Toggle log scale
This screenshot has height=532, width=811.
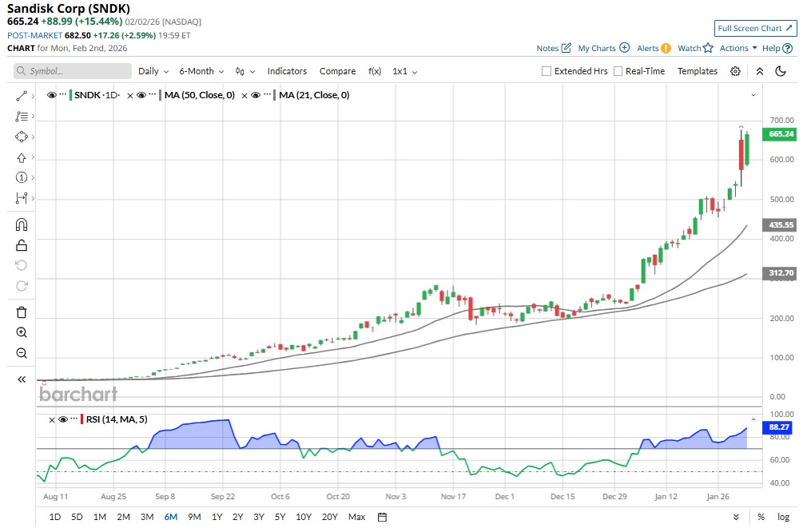click(783, 517)
